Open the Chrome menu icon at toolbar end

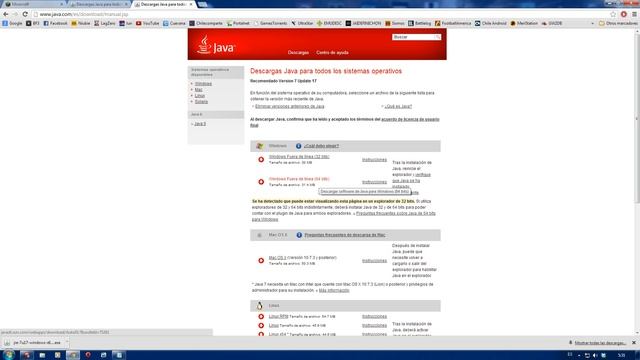634,14
